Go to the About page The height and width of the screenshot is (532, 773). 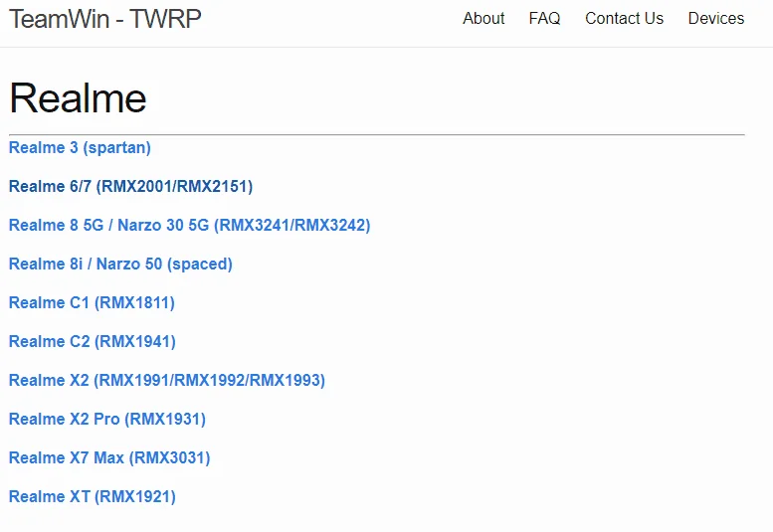(483, 18)
